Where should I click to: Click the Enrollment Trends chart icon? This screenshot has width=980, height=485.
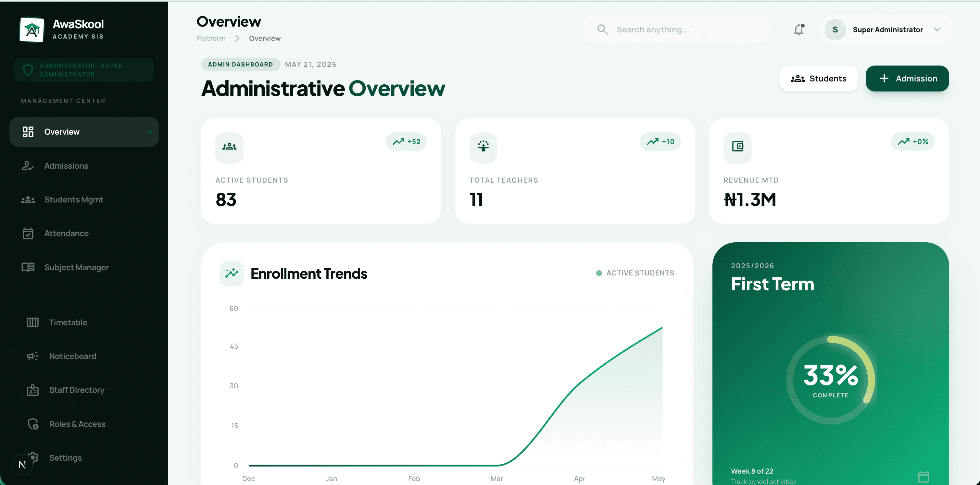pos(232,273)
